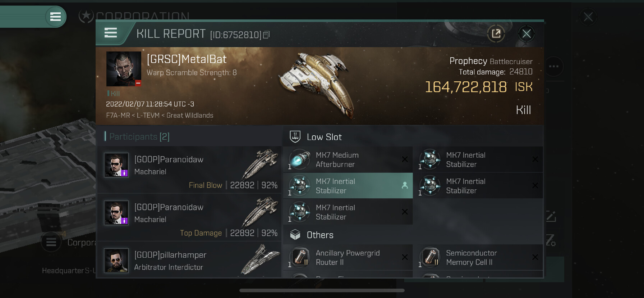
Task: Toggle the MK7 Medium Afterburner X mark
Action: 405,159
